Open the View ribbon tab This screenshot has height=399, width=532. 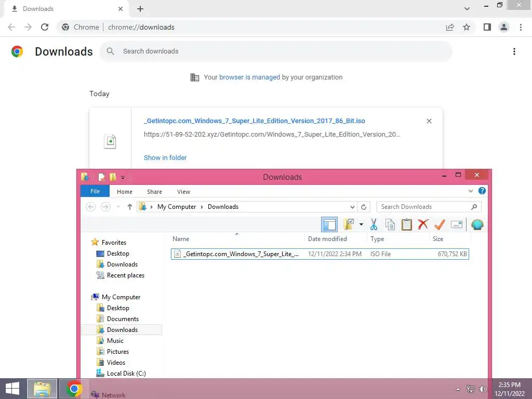coord(183,192)
